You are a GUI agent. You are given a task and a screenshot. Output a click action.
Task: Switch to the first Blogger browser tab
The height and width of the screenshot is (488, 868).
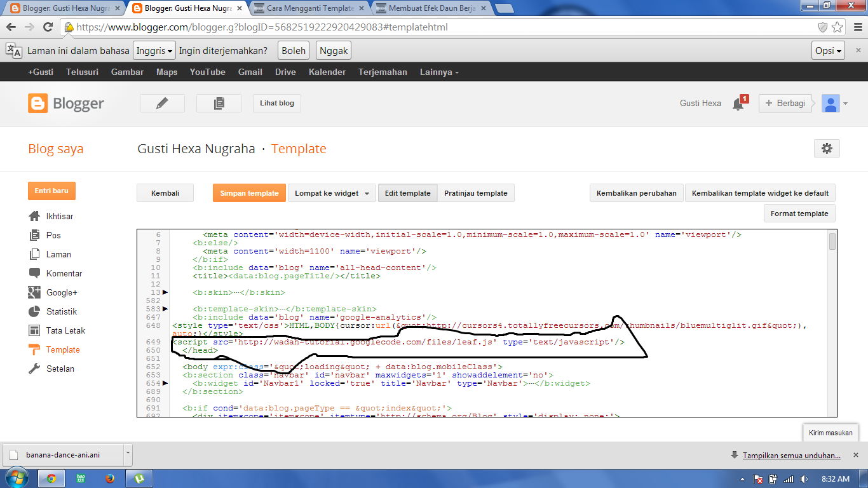click(63, 9)
